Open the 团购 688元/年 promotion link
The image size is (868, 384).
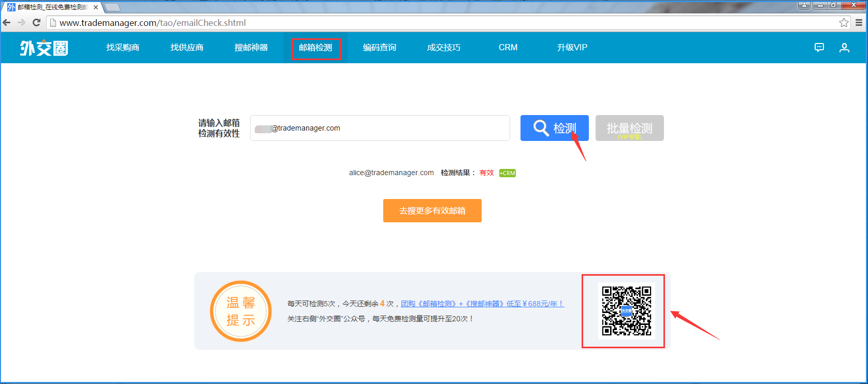(482, 304)
